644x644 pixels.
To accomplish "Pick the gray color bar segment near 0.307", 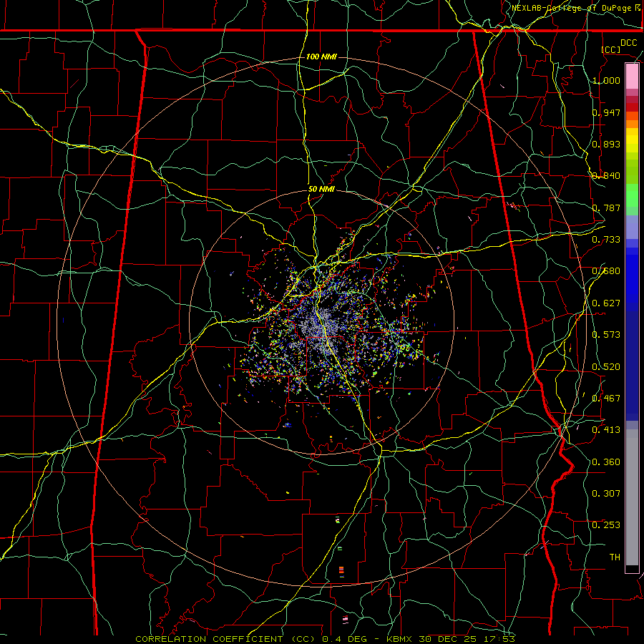I will 632,497.
